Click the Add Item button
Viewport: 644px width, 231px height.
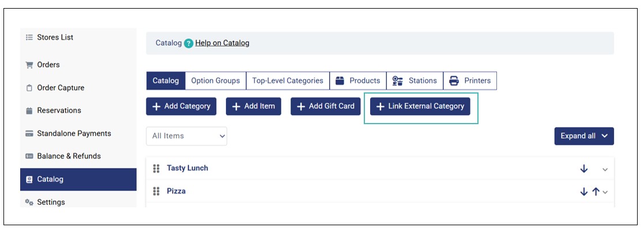(254, 106)
